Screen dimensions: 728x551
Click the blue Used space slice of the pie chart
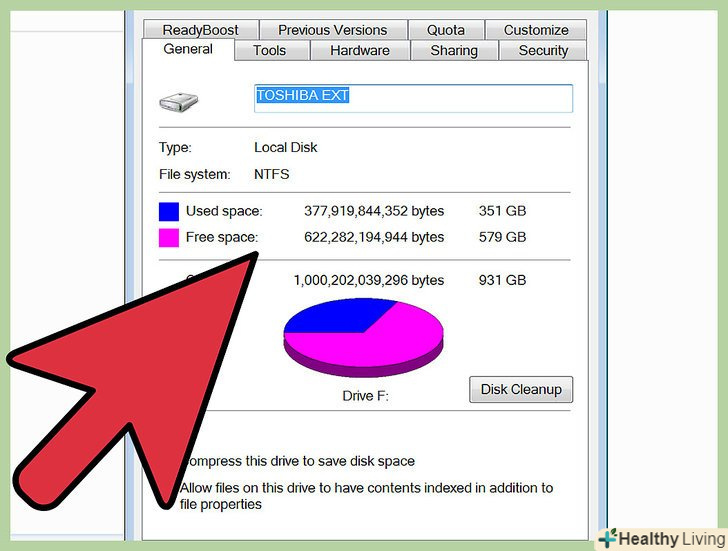335,316
